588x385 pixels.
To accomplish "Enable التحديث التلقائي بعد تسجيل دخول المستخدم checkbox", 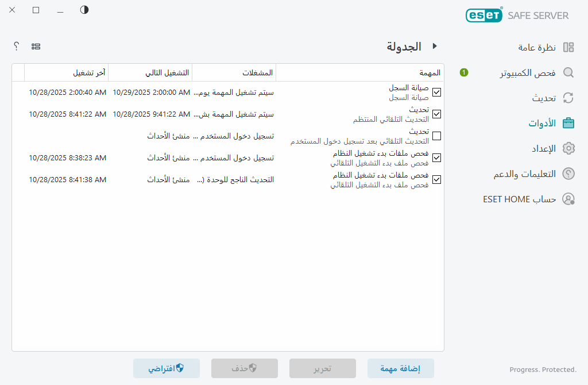I will click(x=437, y=136).
